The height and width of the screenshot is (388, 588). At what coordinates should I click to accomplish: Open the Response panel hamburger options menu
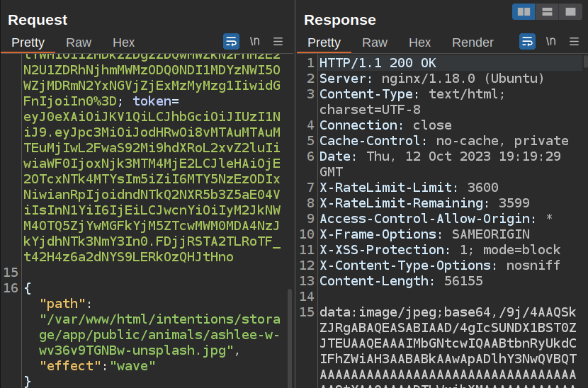574,41
